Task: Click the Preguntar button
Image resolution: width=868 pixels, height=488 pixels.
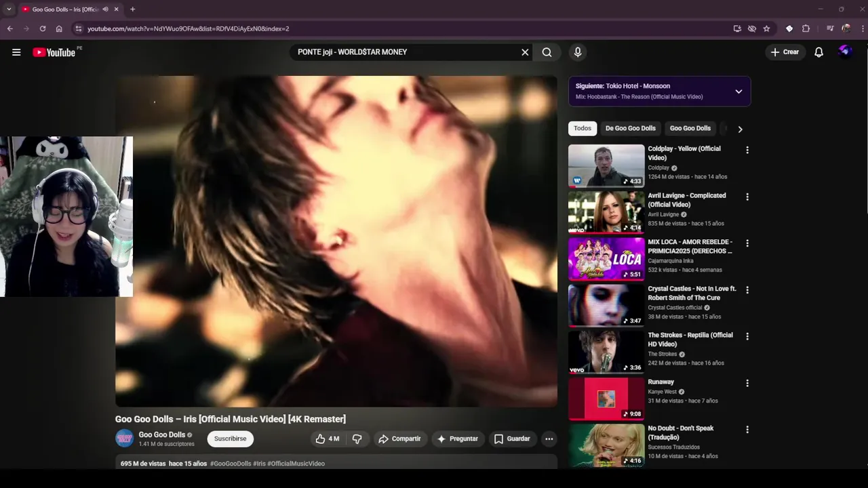Action: (x=458, y=439)
